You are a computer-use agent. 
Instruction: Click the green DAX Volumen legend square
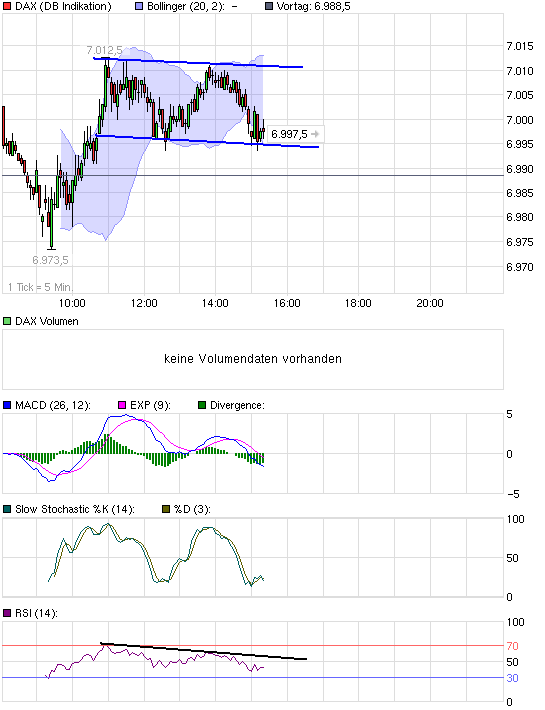tap(7, 321)
